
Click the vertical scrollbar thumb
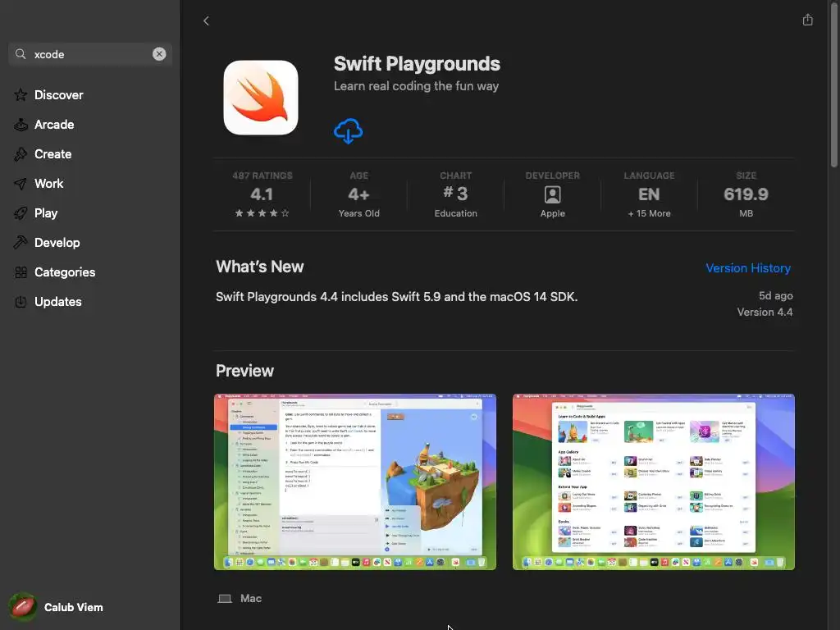(833, 85)
